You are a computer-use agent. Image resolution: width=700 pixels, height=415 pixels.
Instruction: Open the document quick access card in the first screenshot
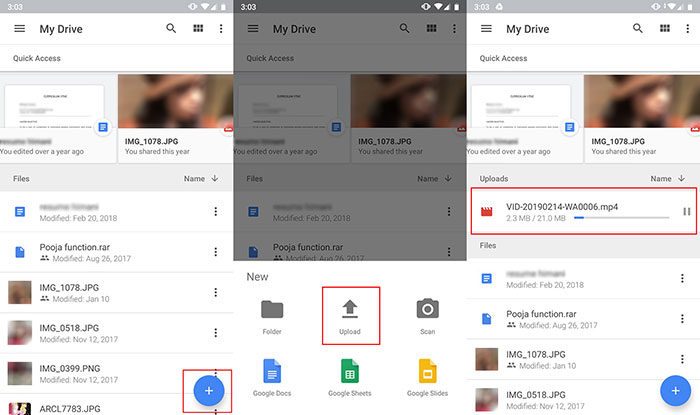click(x=58, y=118)
